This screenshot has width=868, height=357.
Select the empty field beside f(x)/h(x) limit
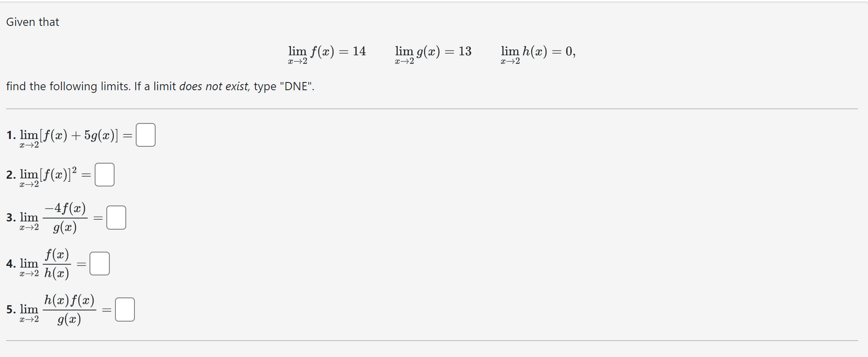point(100,263)
